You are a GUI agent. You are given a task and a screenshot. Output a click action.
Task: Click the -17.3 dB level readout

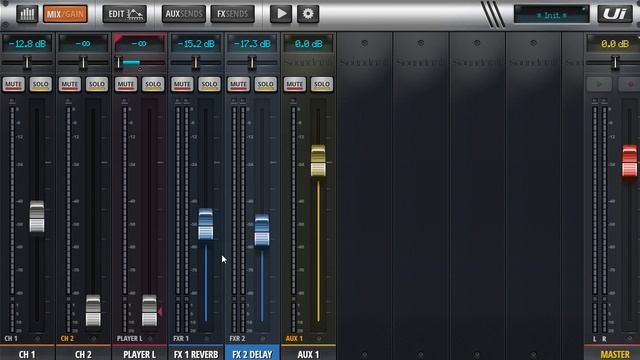(x=252, y=44)
